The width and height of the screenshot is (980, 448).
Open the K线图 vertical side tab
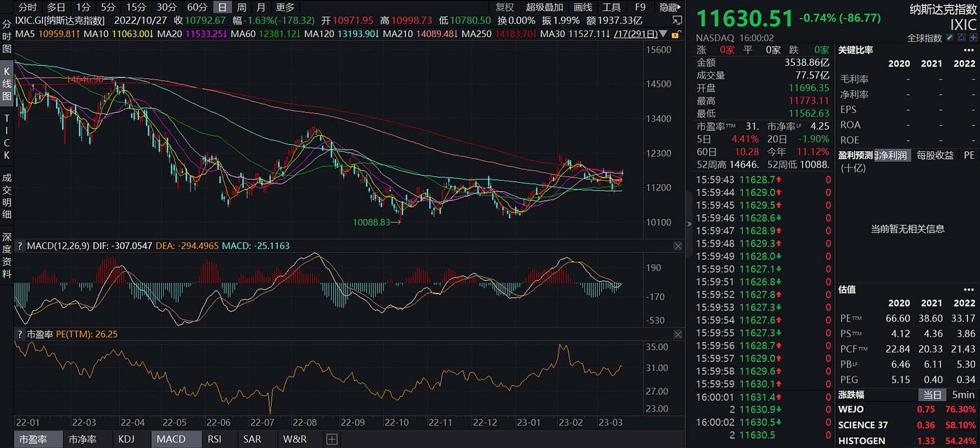(7, 83)
